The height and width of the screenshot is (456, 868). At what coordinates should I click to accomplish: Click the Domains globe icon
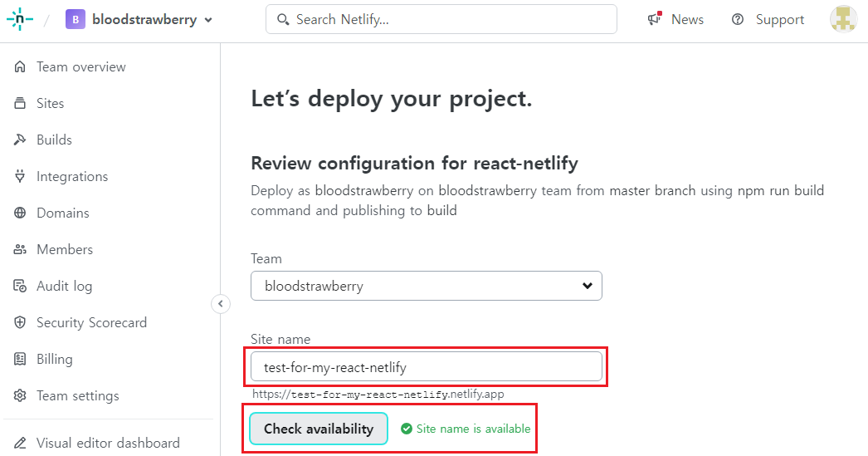tap(20, 213)
